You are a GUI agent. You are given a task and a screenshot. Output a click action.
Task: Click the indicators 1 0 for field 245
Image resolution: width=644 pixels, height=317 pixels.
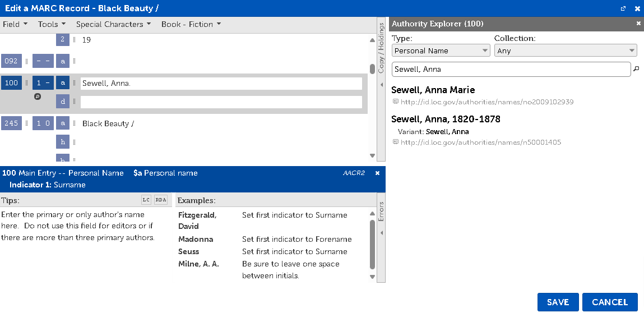point(43,123)
